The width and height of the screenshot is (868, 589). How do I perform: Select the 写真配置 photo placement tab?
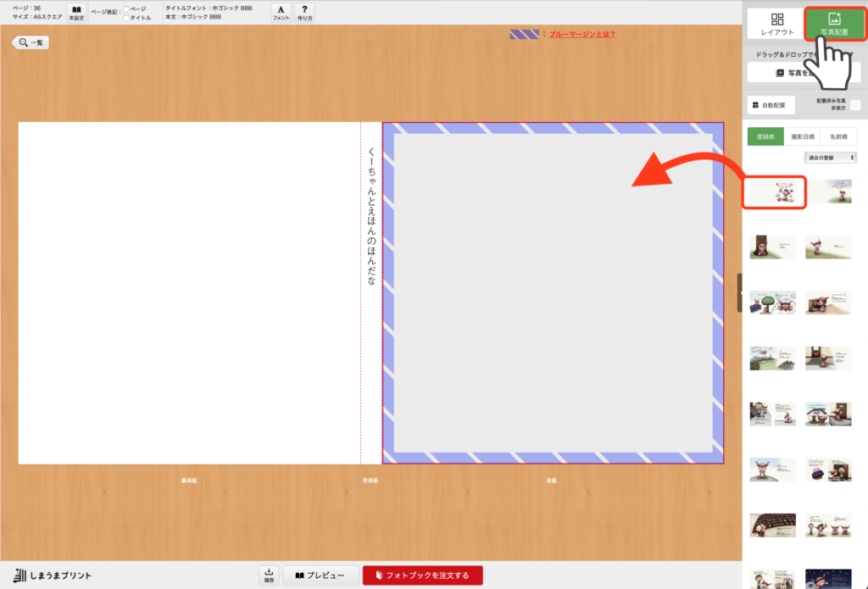(x=833, y=24)
